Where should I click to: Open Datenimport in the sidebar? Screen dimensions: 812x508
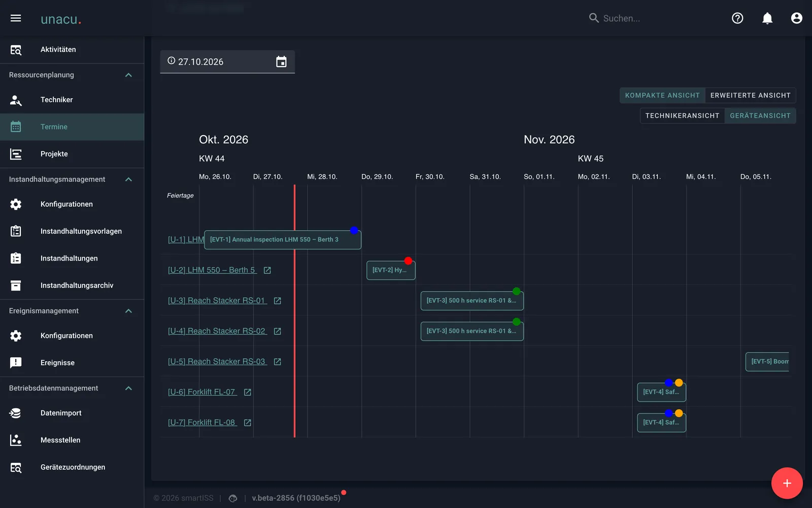(72, 413)
